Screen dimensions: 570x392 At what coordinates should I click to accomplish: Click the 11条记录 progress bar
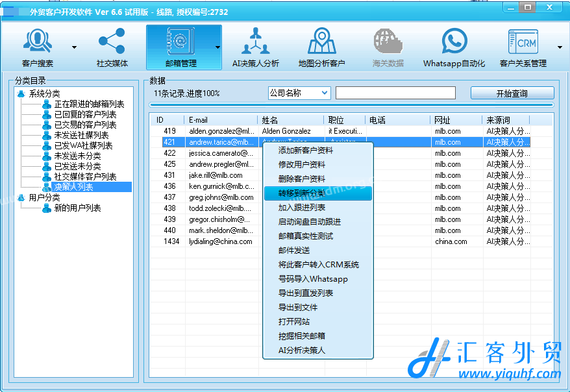pos(351,105)
